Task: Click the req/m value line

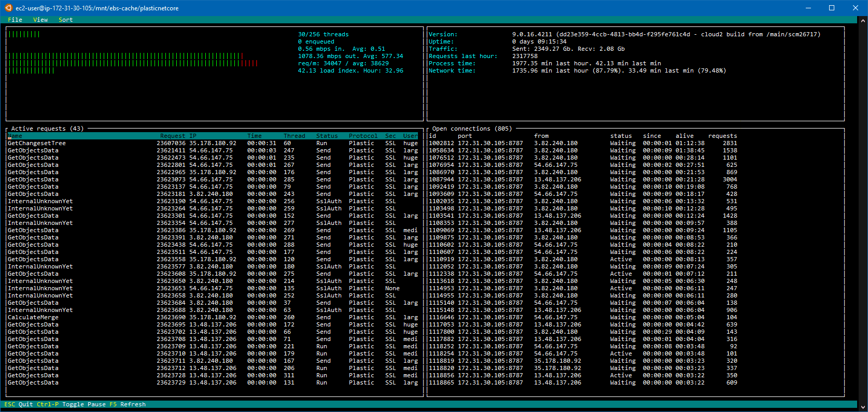Action: click(x=343, y=63)
